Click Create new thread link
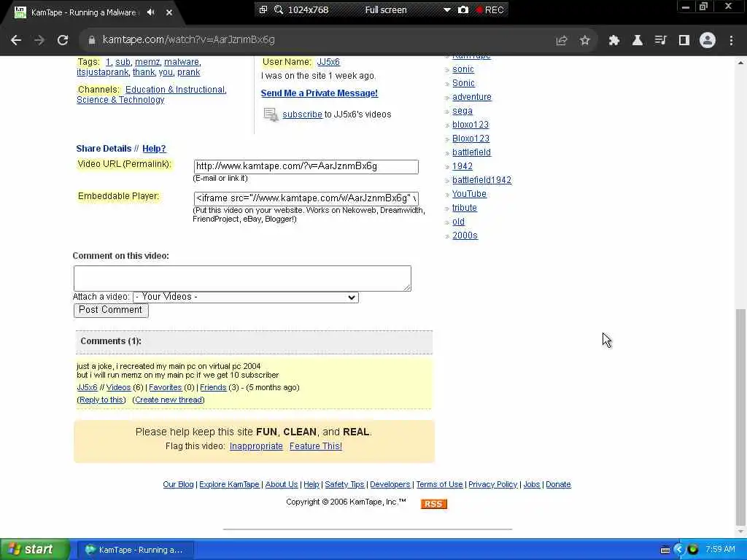Viewport: 747px width, 560px height. 169,400
